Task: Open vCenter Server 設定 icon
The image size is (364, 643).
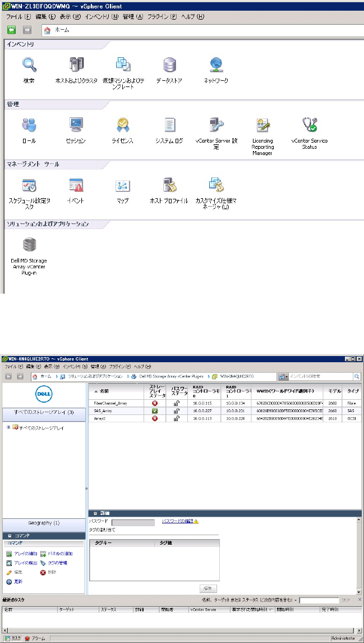Action: coord(216,125)
